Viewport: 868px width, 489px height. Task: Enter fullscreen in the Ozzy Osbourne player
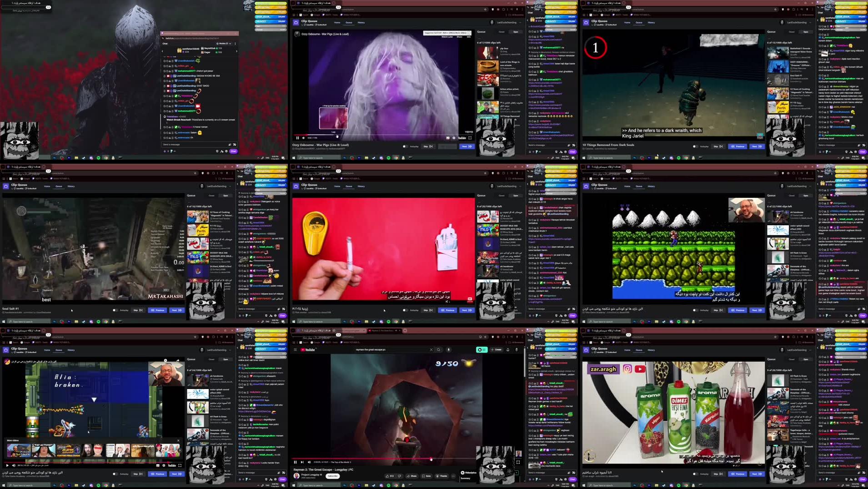click(470, 138)
